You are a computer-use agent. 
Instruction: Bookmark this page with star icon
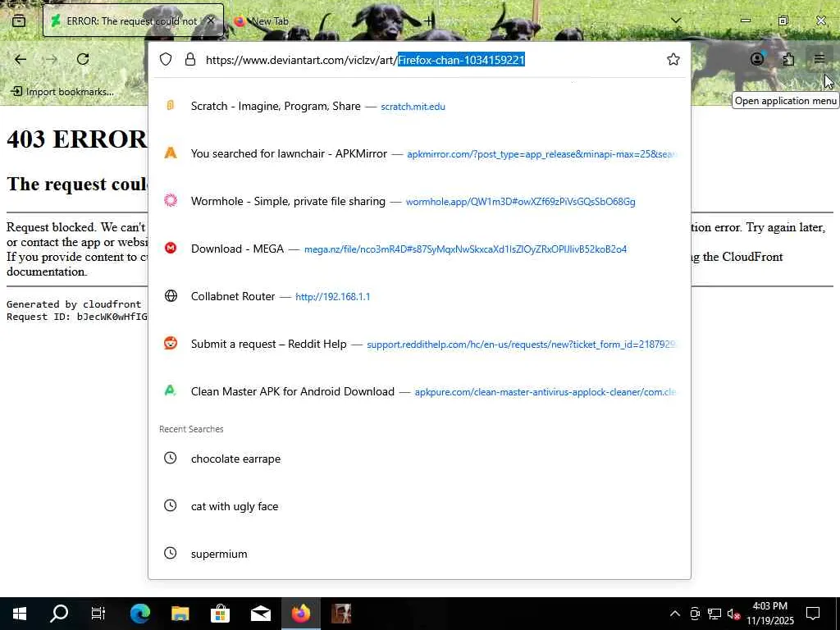coord(673,59)
